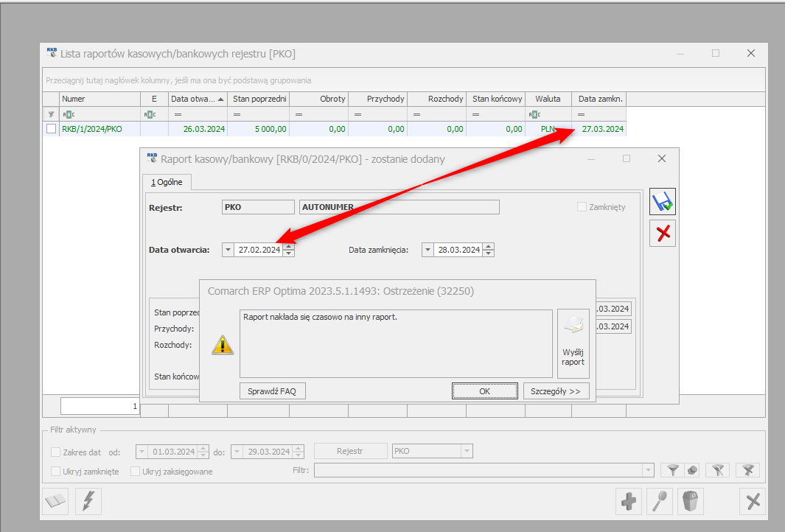Click the ABC filter icon under the Waluta column

click(534, 115)
